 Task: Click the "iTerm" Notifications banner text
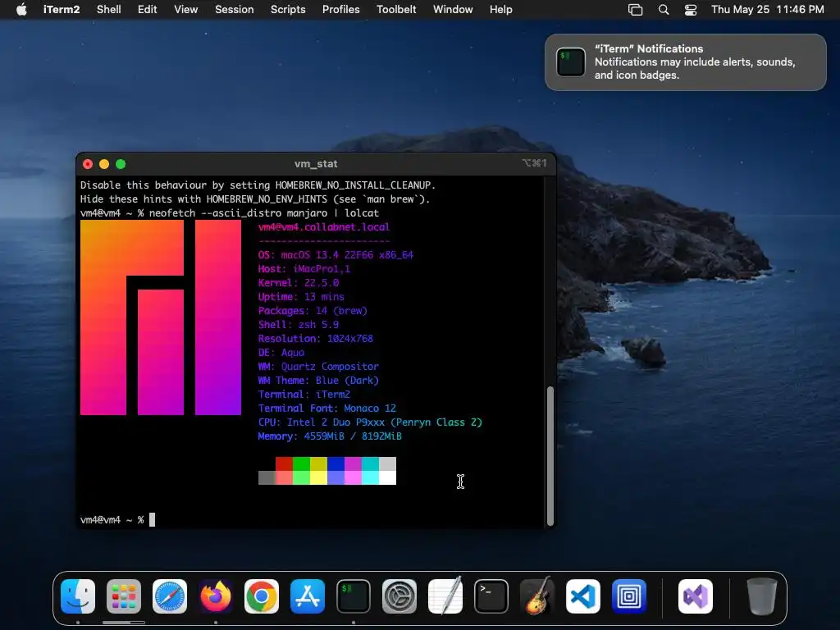(x=649, y=48)
